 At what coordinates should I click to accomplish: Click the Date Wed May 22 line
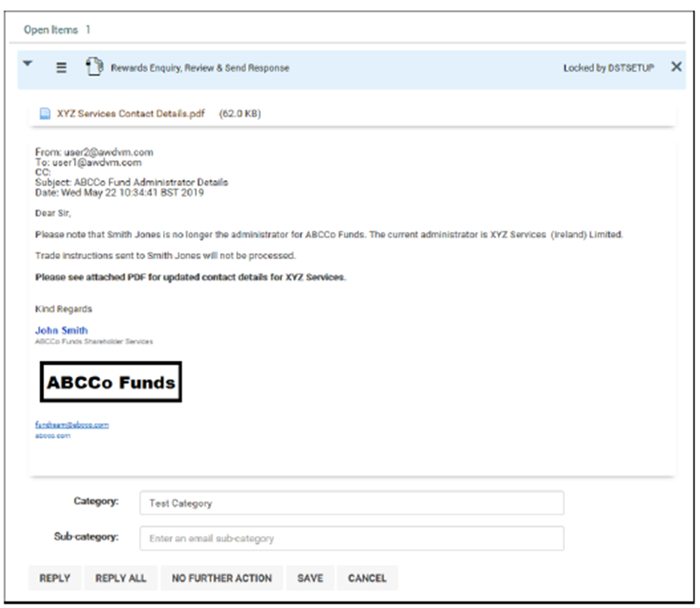[120, 193]
